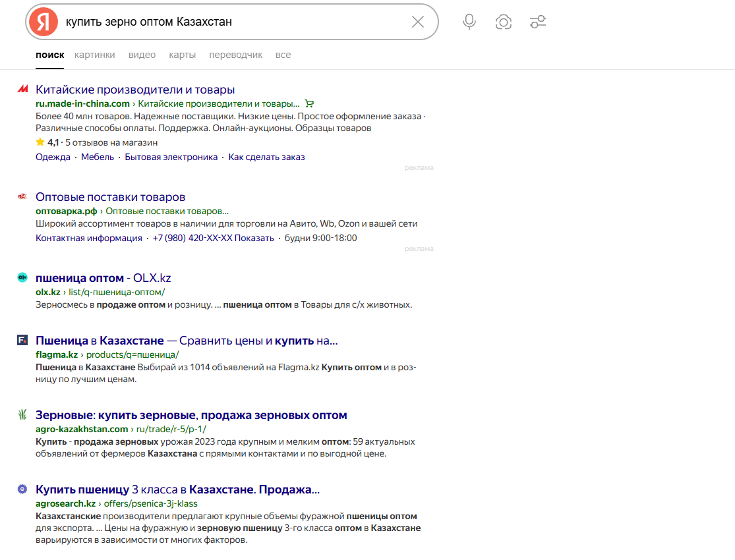Click 5 отзывов на магазин text

[x=111, y=142]
